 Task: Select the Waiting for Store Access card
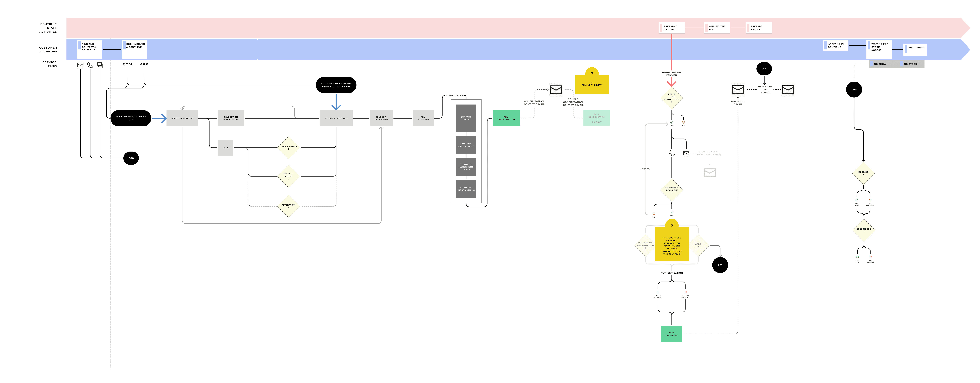tap(879, 49)
